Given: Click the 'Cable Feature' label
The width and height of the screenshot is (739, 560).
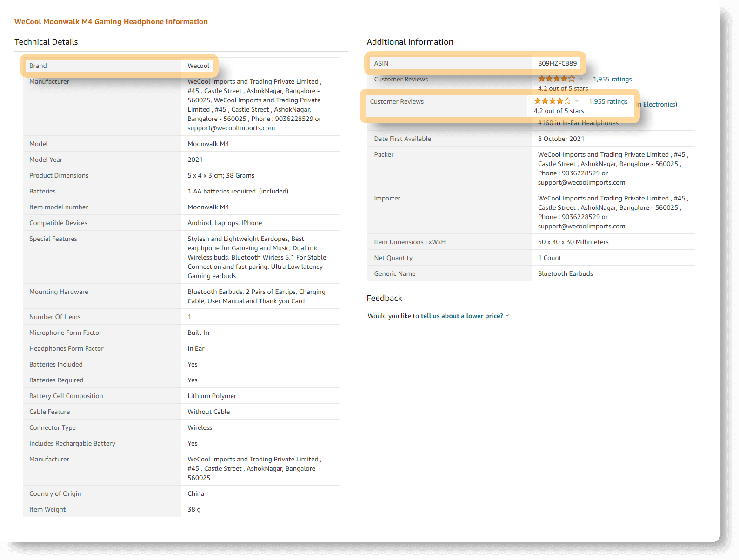Looking at the screenshot, I should coord(49,412).
